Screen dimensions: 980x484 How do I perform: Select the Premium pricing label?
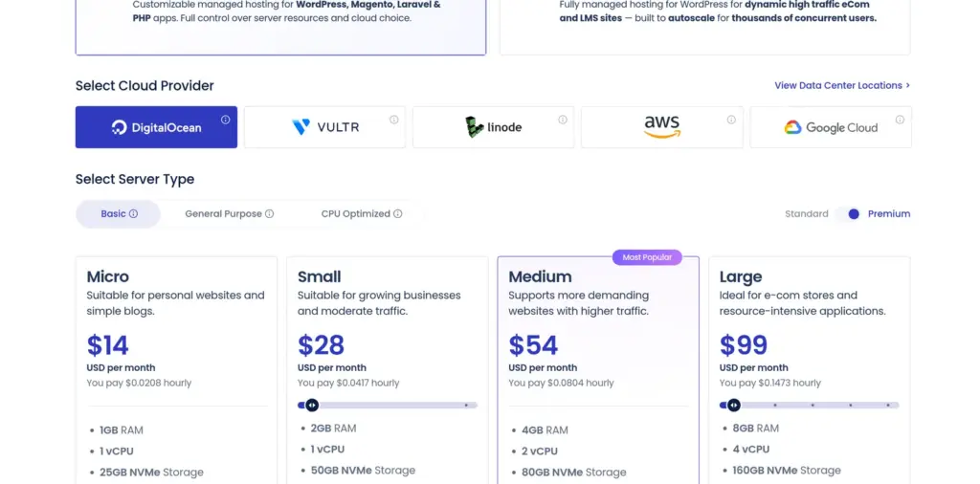pos(889,213)
